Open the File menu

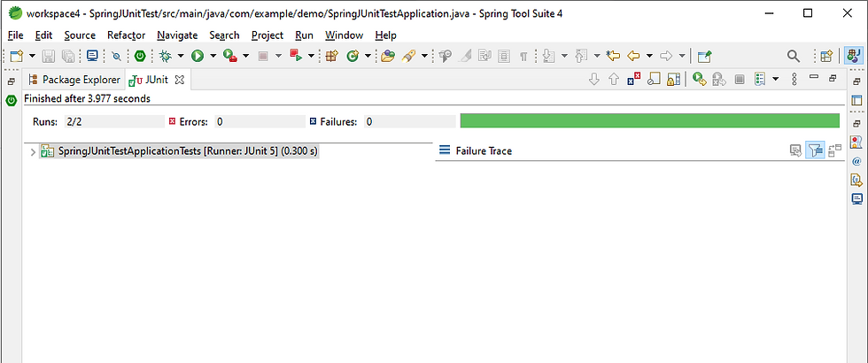(16, 35)
